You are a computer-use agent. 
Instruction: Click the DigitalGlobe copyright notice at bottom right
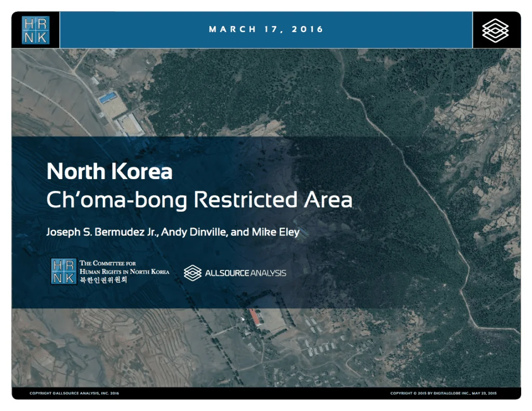tap(443, 393)
